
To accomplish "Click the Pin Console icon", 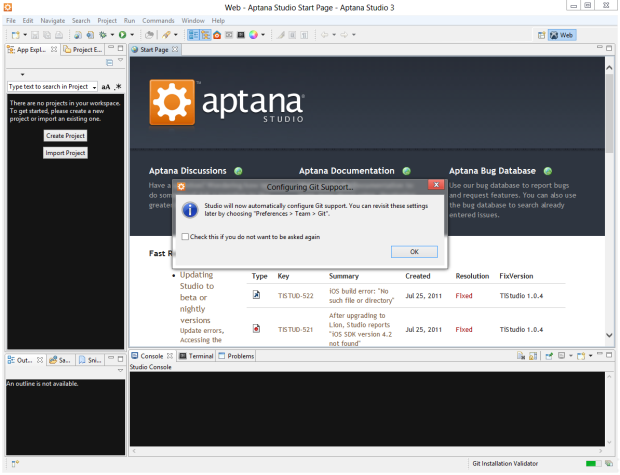I will click(x=549, y=356).
